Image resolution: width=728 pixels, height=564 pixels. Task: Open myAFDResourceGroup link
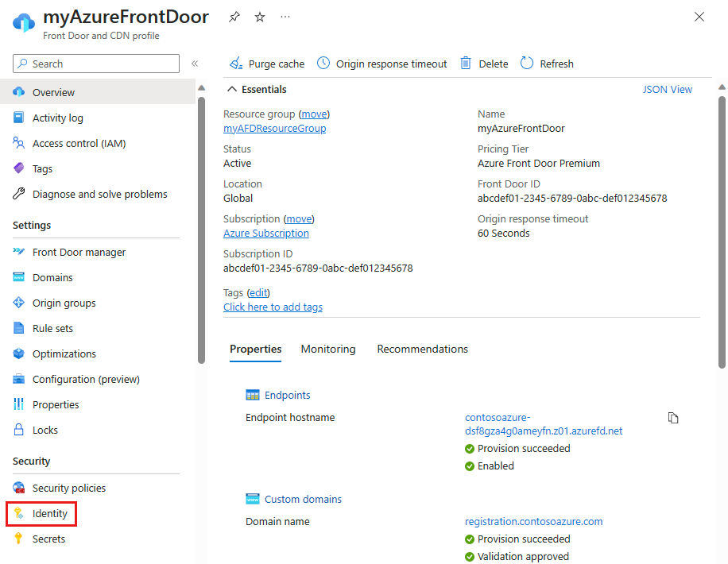coord(274,129)
